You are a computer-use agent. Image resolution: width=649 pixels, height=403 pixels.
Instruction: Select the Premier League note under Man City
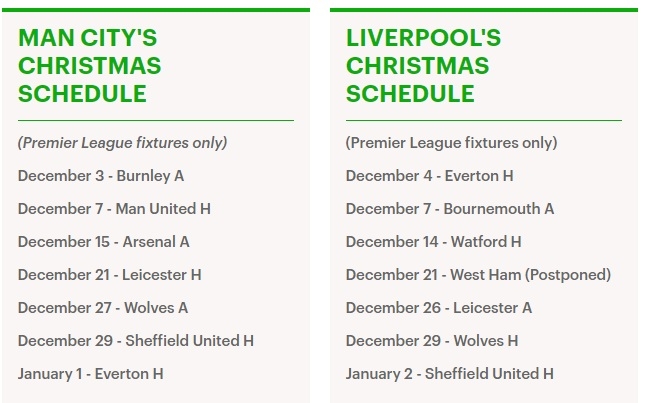pos(122,143)
